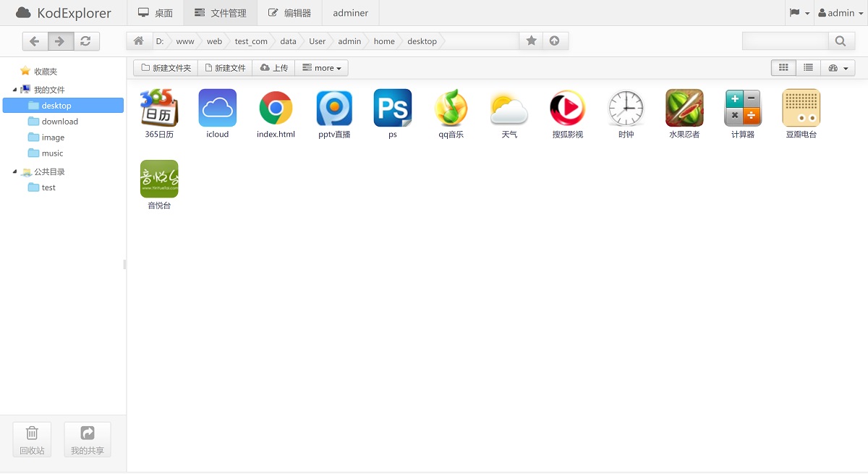Image resolution: width=868 pixels, height=474 pixels.
Task: Open the 365日历 calendar app icon
Action: pyautogui.click(x=159, y=108)
